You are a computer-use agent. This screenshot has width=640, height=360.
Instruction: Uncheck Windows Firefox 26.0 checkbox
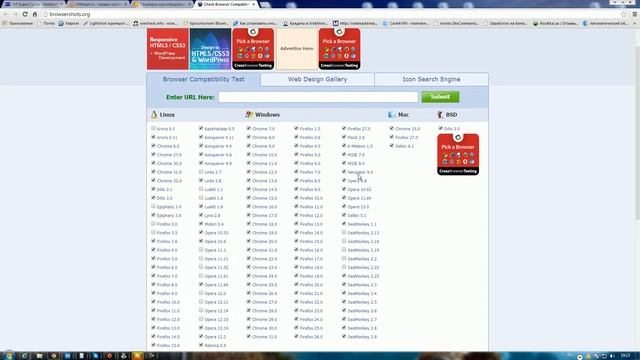click(x=296, y=336)
